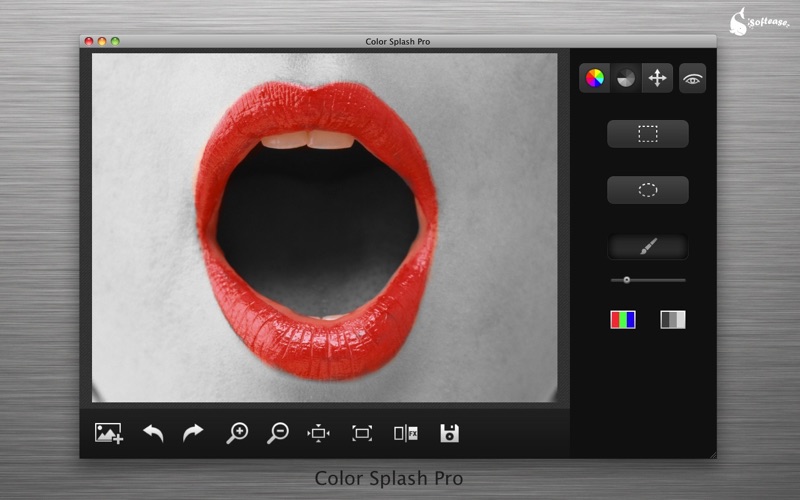Fit the image to the window
The width and height of the screenshot is (800, 500).
tap(362, 433)
